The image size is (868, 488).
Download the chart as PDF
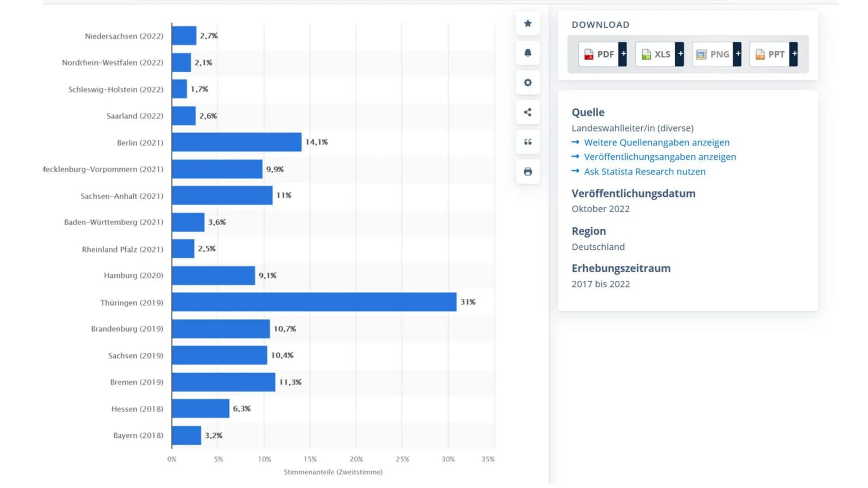(x=599, y=54)
